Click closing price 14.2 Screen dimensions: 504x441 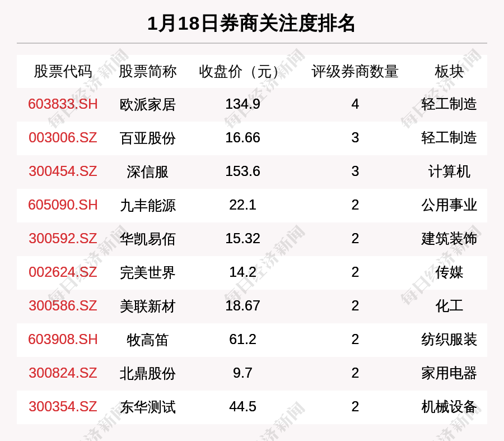[242, 272]
